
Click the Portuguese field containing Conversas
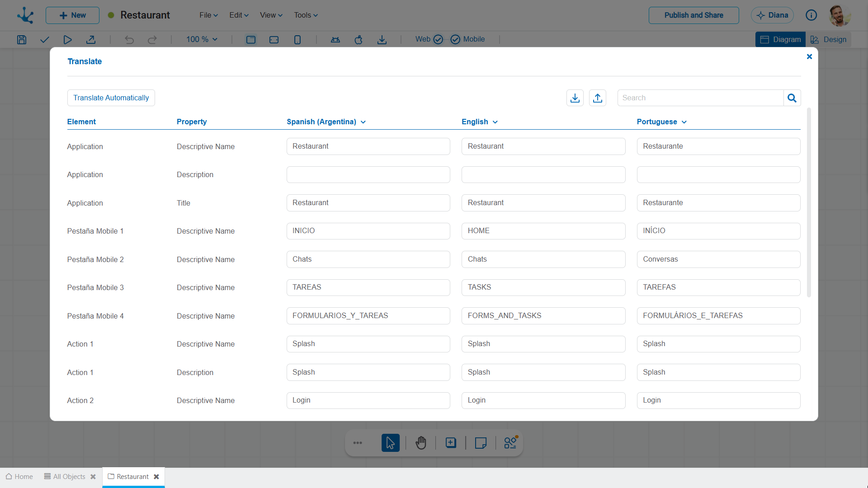[x=718, y=259]
